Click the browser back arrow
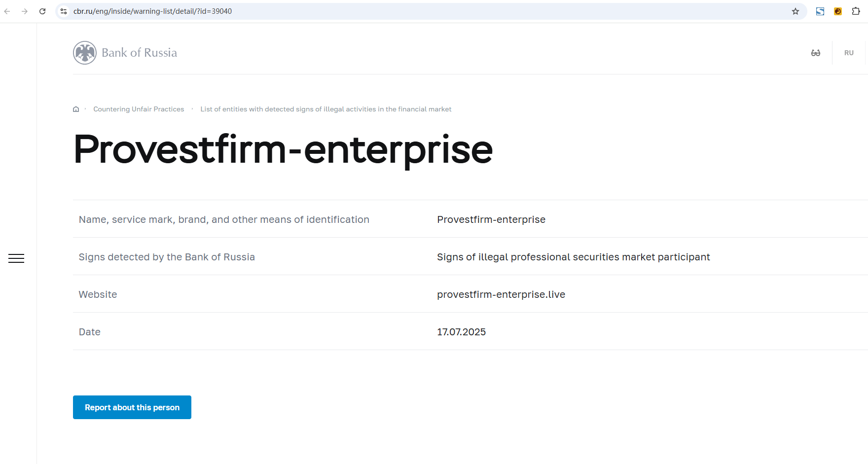The height and width of the screenshot is (464, 868). [x=7, y=11]
